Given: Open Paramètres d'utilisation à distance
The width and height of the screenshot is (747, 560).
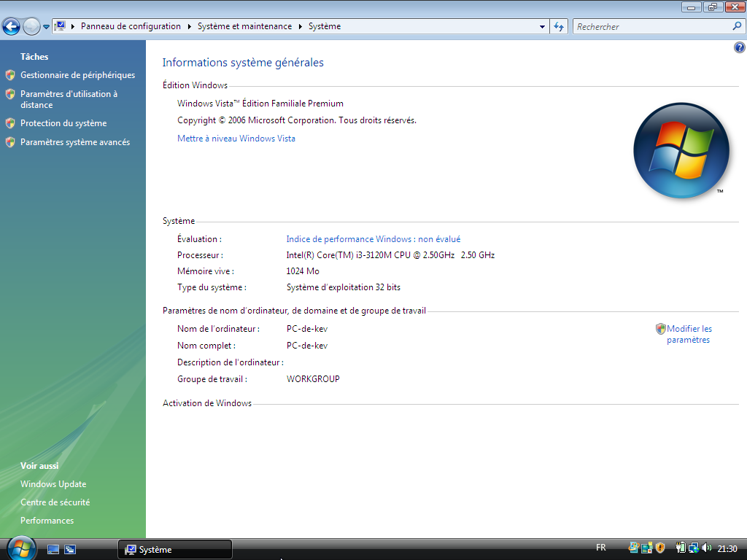Looking at the screenshot, I should (x=69, y=99).
